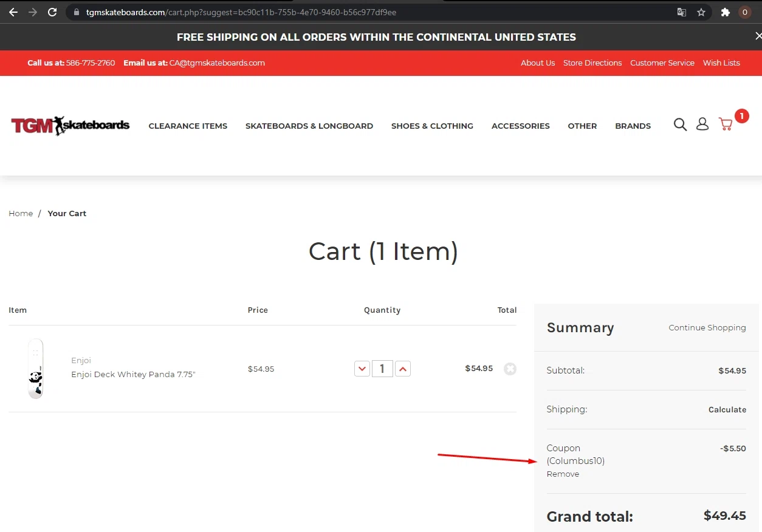Reload the page with refresh icon
The image size is (762, 532).
(x=52, y=12)
